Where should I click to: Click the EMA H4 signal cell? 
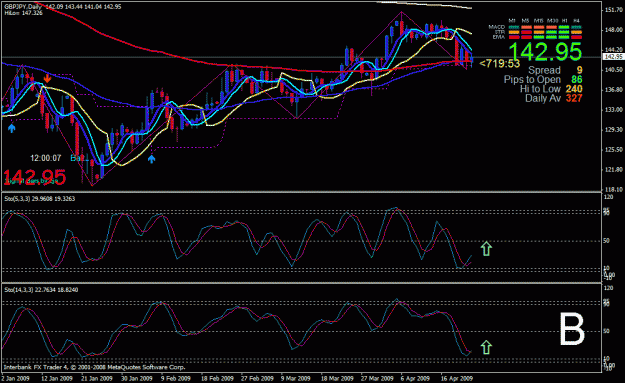click(x=576, y=37)
